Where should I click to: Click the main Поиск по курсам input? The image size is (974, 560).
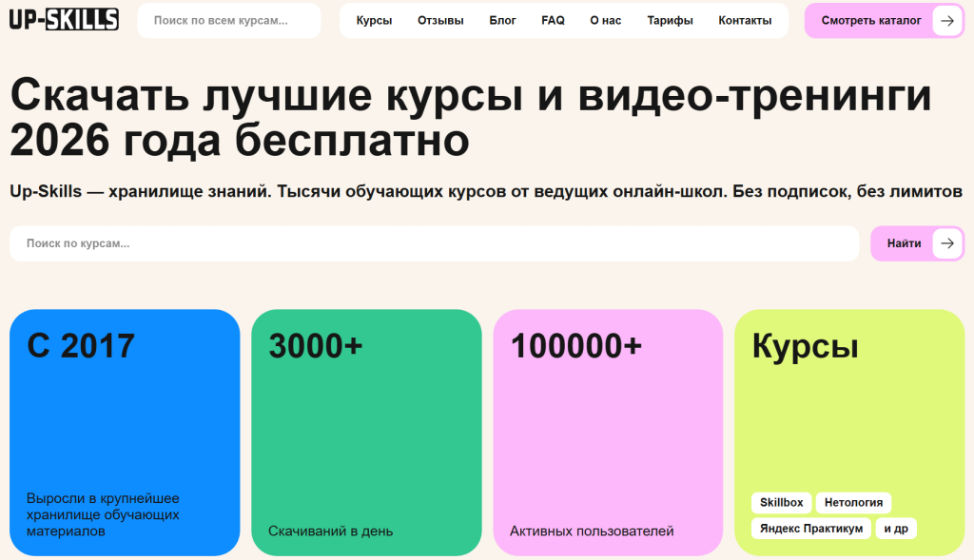pyautogui.click(x=434, y=243)
